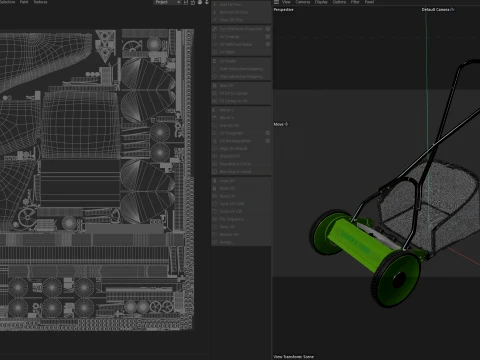Click the Paste UV command
Screen dimensions: 480x360
click(x=241, y=188)
